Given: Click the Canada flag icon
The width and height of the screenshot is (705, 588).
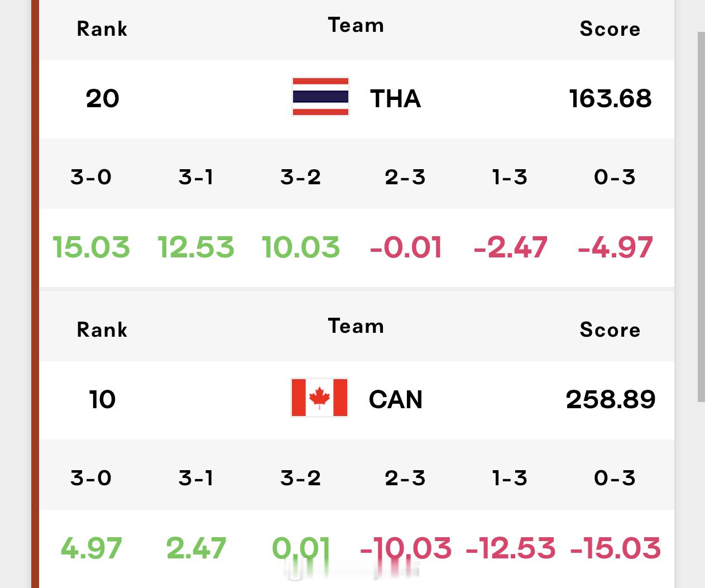Looking at the screenshot, I should click(319, 398).
